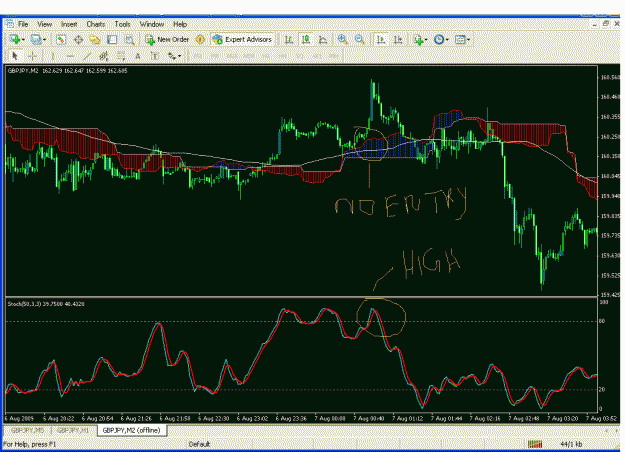Select the GBPJPY,M2 (offline) chart tab
Viewport: 625px width, 452px height.
[x=132, y=430]
